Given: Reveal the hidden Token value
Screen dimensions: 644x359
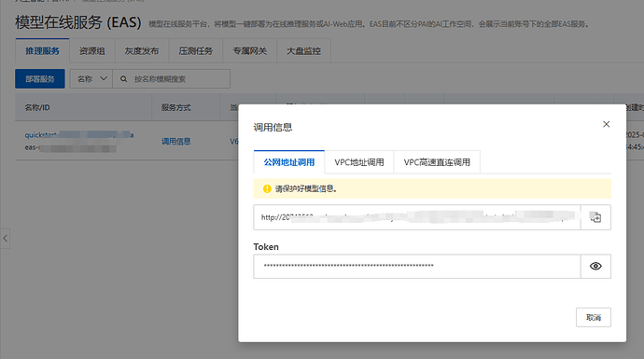Looking at the screenshot, I should click(595, 267).
